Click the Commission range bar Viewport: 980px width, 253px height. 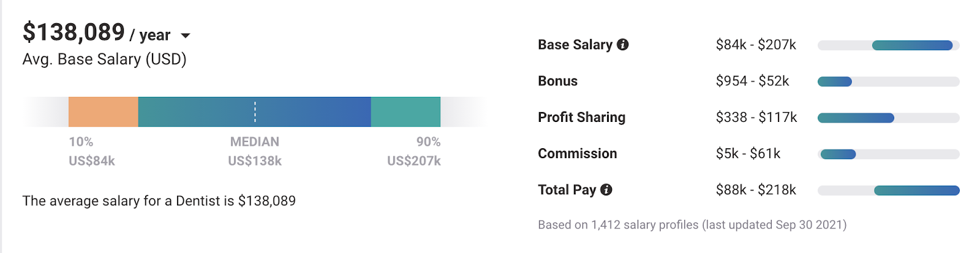888,154
